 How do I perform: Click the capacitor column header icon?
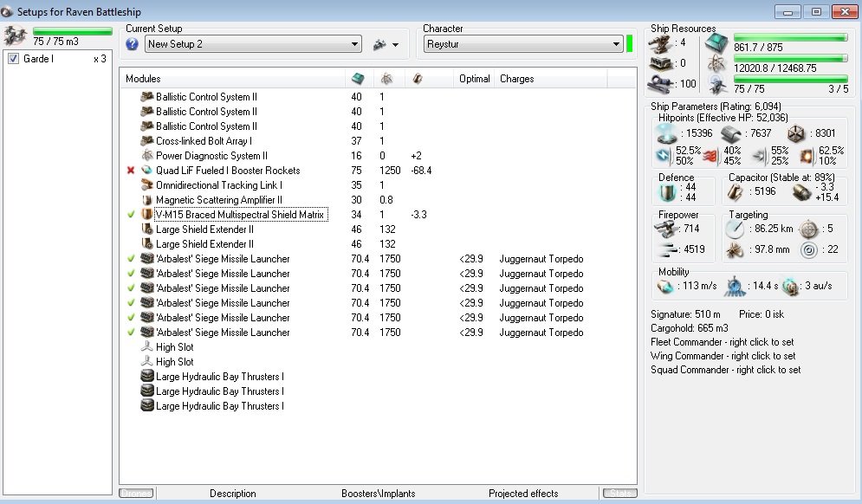(x=418, y=79)
